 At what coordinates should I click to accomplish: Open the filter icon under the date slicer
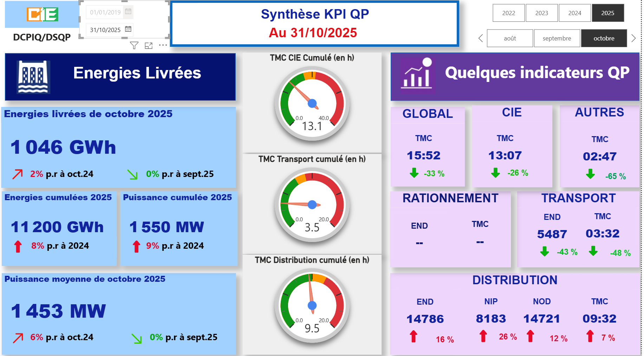point(134,45)
